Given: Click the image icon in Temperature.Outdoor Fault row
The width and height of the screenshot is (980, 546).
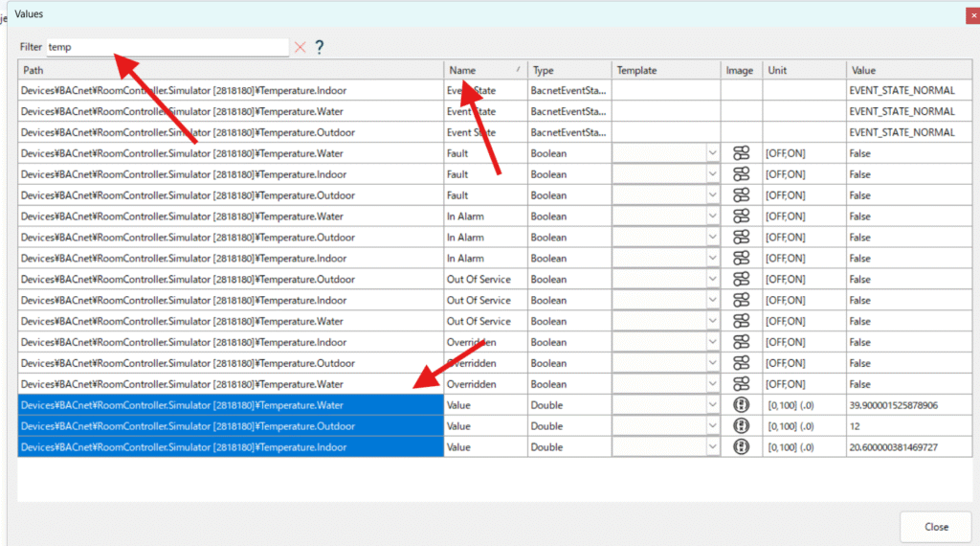Looking at the screenshot, I should click(x=741, y=195).
